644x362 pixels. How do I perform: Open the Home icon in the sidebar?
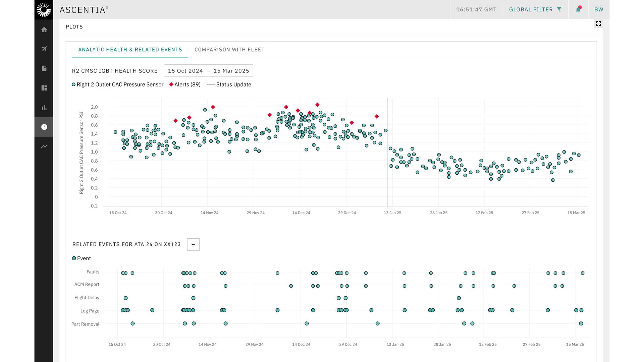click(x=44, y=29)
